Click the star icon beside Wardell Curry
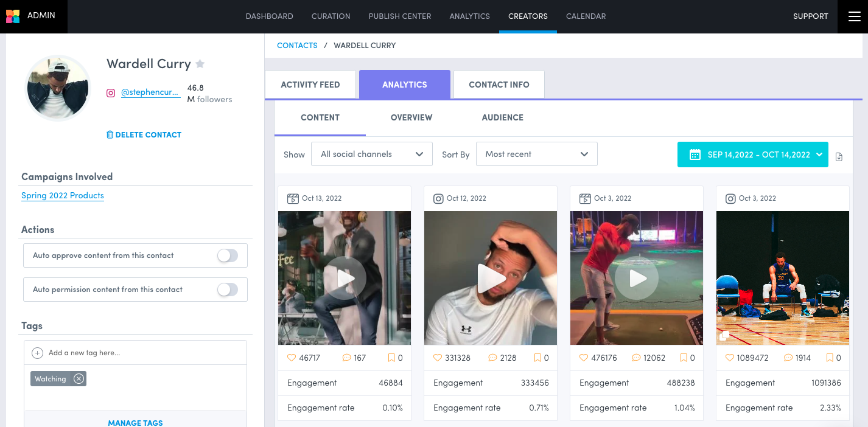This screenshot has height=427, width=868. pos(200,64)
